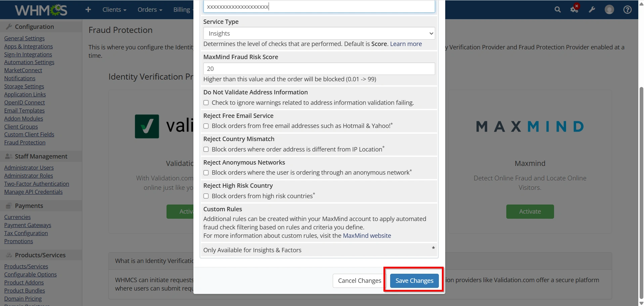This screenshot has height=306, width=644.
Task: Open Storage Settings link
Action: (24, 86)
